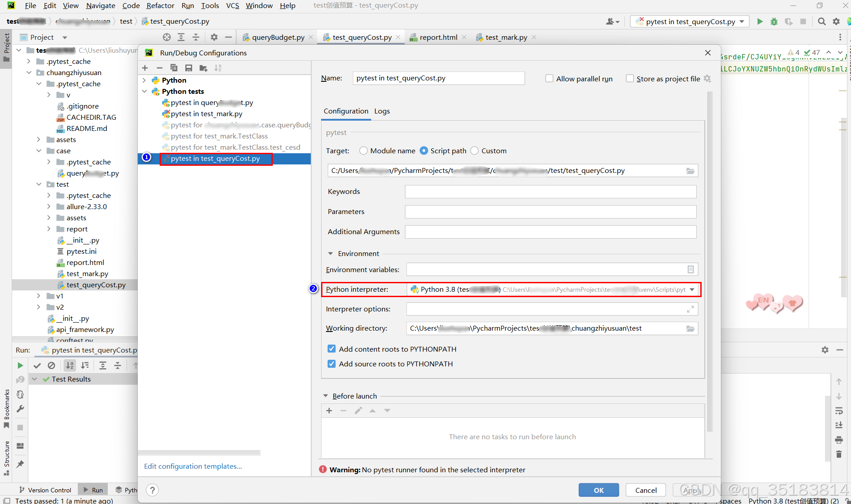Switch to the Logs tab
Image resolution: width=851 pixels, height=504 pixels.
pos(382,111)
